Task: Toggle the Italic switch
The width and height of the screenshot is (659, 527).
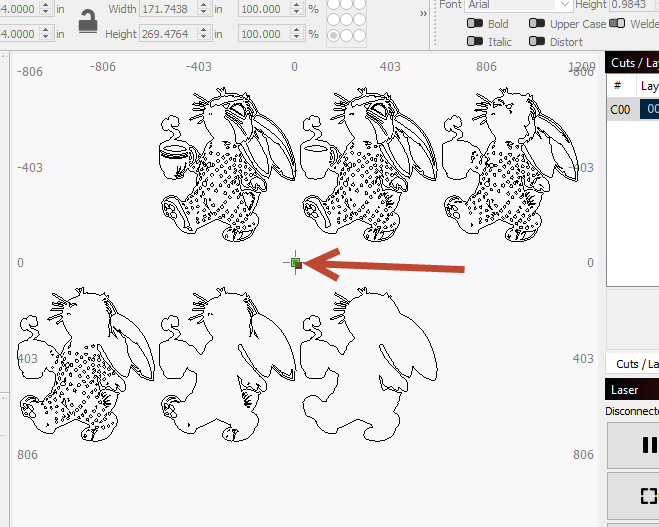Action: click(x=475, y=41)
